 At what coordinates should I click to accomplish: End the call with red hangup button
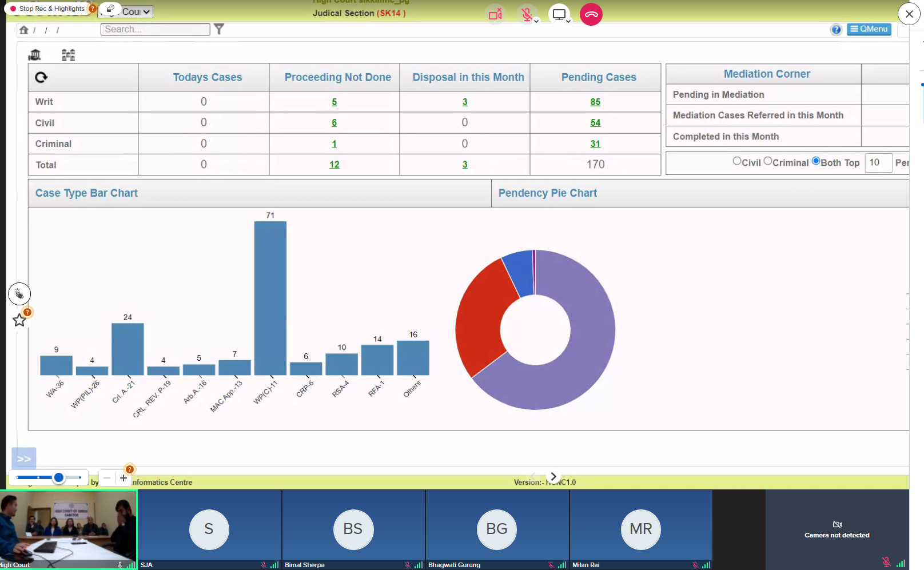[x=591, y=14]
